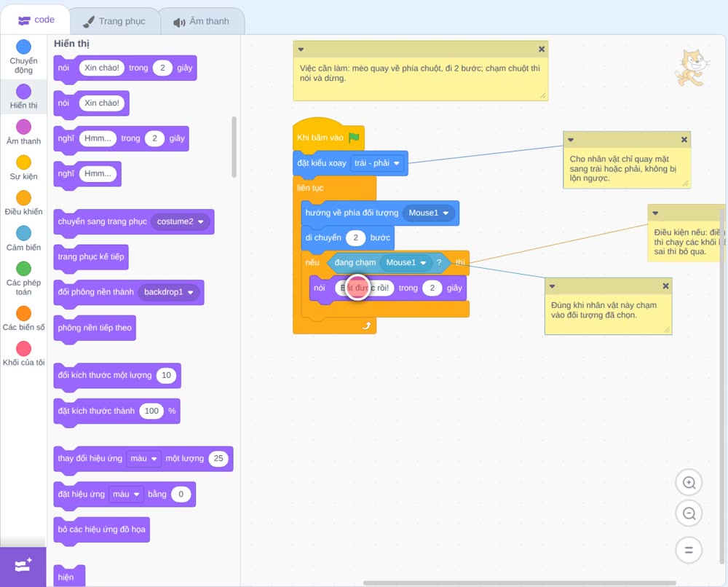Zoom in the workspace
Viewport: 728px width, 587px height.
689,483
